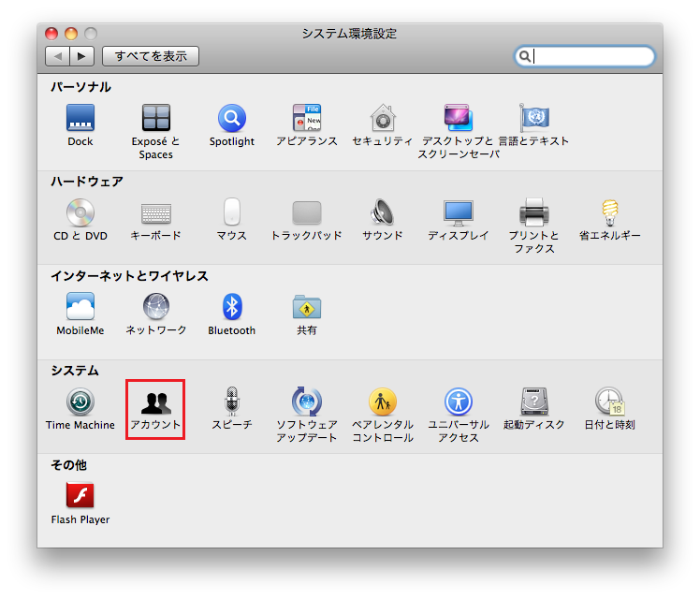Close the システム環境設定 window

(x=51, y=34)
